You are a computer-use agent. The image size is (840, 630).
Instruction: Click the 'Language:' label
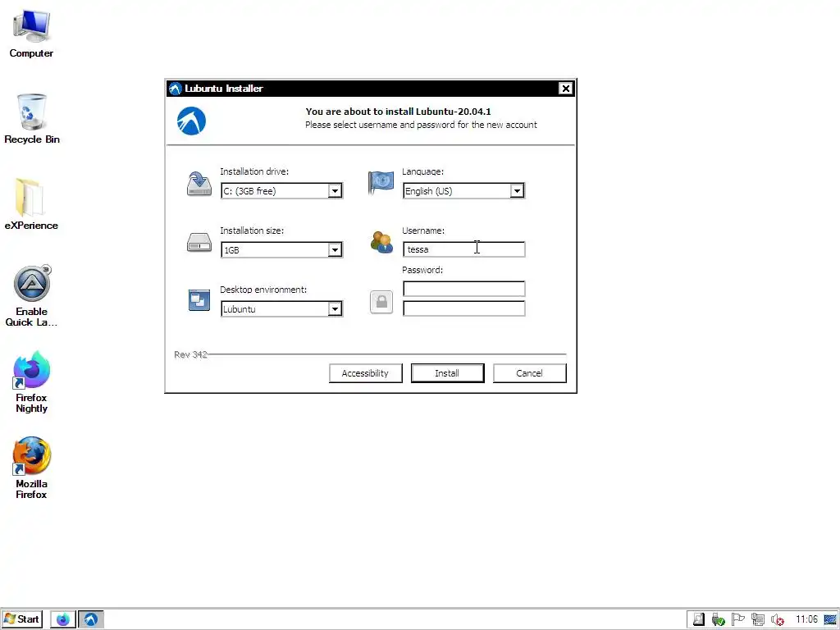point(422,171)
